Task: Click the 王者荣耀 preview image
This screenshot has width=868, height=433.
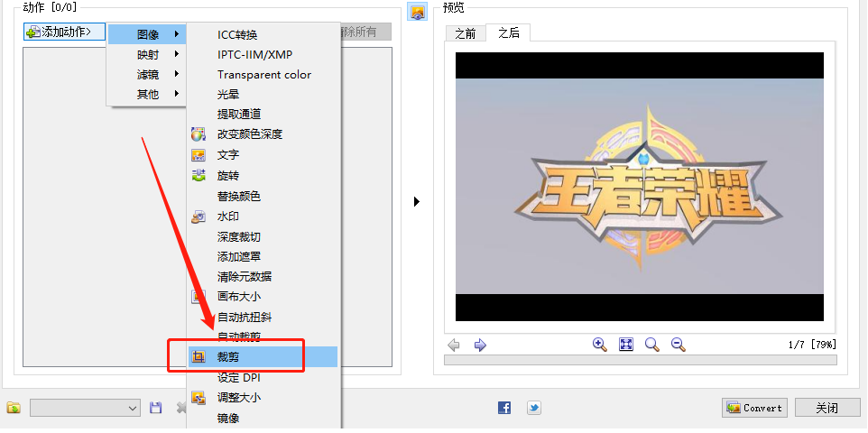Action: tap(640, 187)
